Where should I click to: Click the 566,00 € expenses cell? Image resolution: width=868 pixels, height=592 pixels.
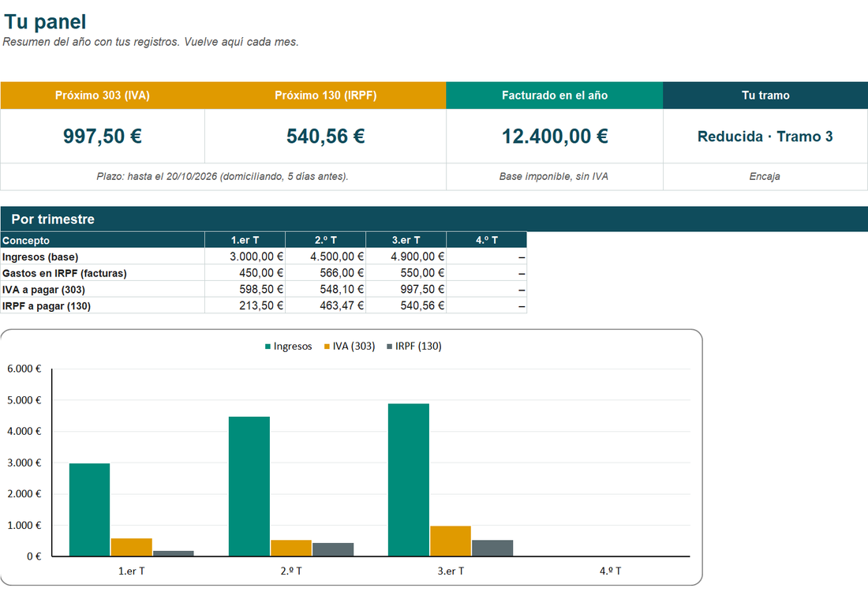[x=325, y=273]
